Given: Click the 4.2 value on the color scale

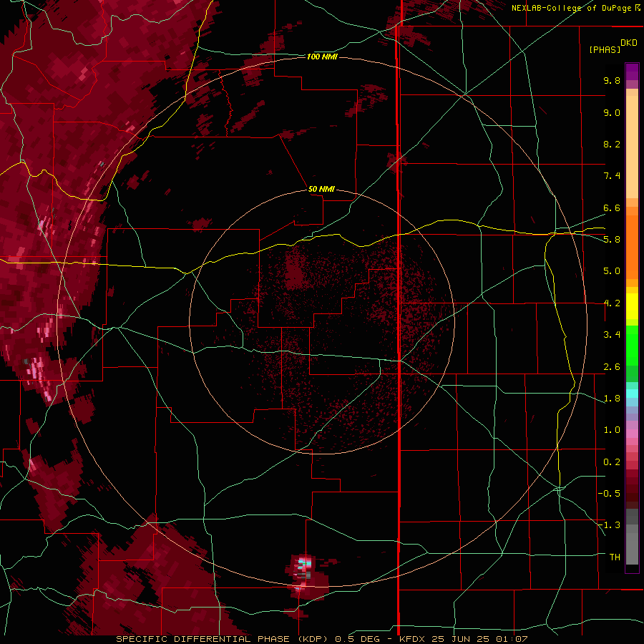Looking at the screenshot, I should (x=612, y=303).
